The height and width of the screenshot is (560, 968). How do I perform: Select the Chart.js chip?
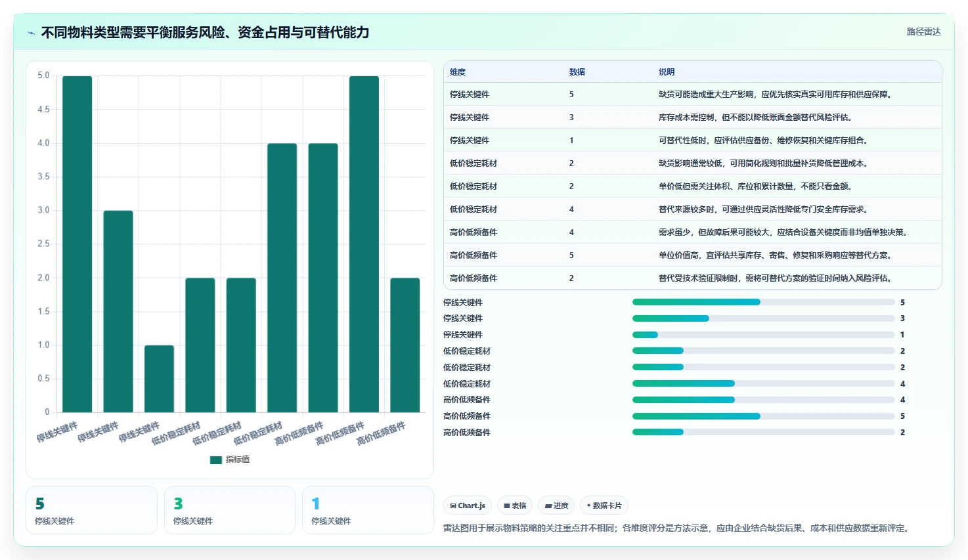pos(468,506)
